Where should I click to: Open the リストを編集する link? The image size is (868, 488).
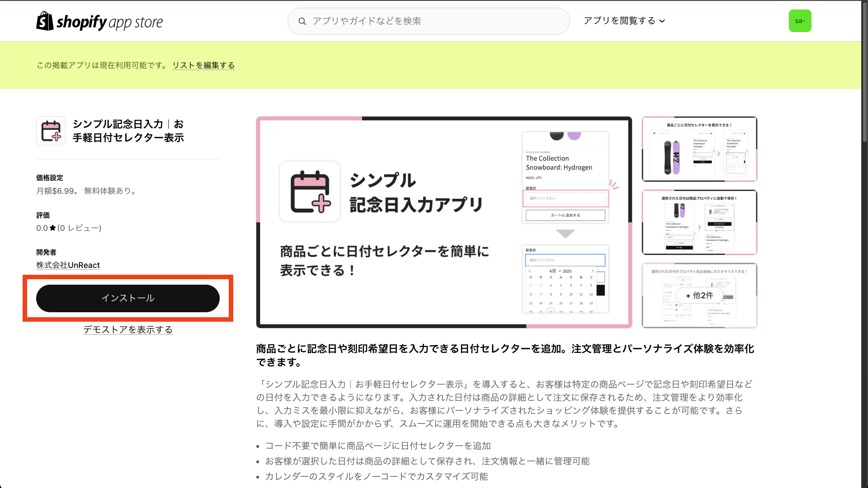203,65
